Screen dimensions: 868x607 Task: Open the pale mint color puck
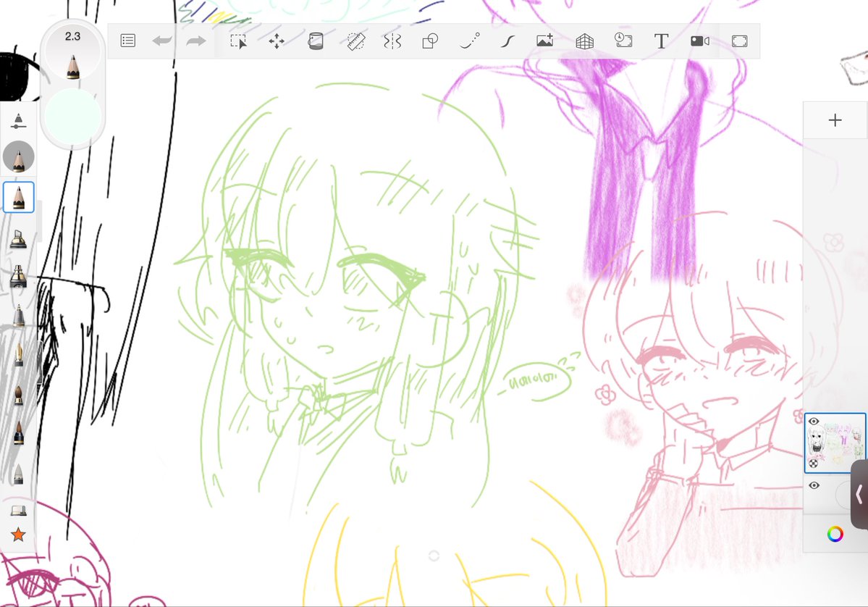(x=72, y=117)
